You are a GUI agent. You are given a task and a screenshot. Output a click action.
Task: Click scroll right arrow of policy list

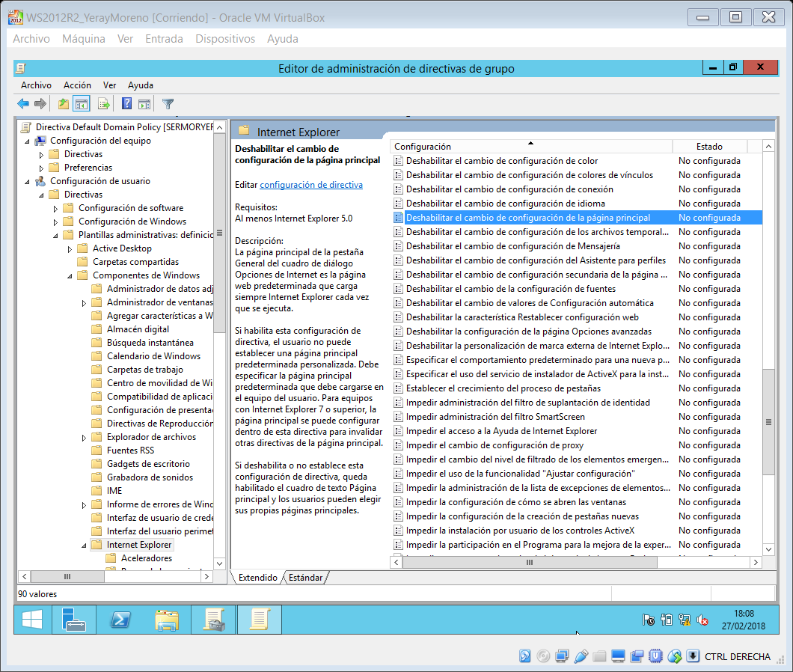point(756,562)
